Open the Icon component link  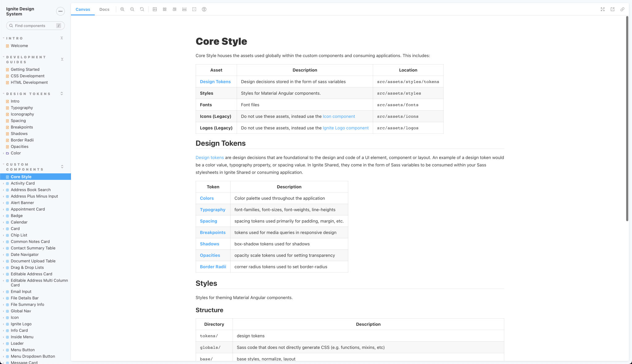[339, 116]
